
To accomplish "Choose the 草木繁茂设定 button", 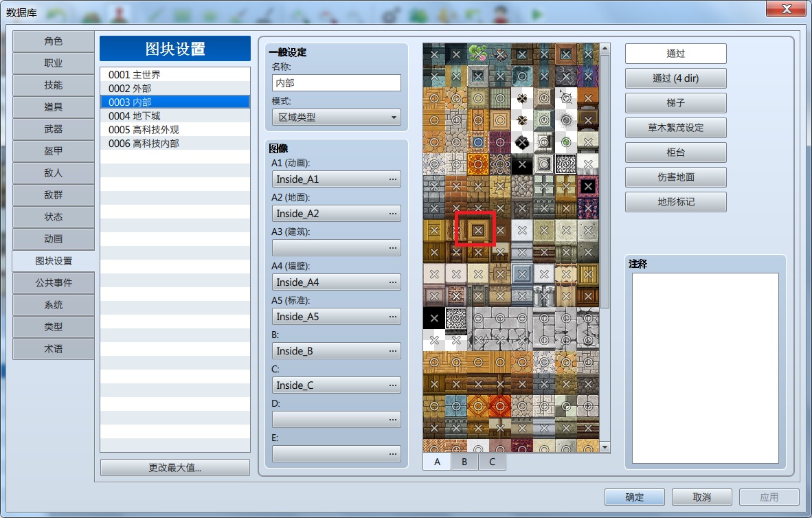I will pyautogui.click(x=676, y=127).
